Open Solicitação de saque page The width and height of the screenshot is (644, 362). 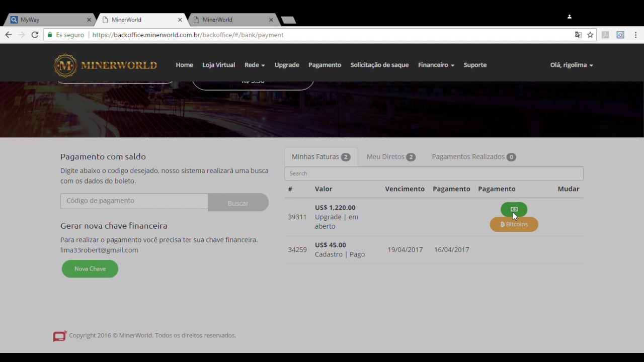379,65
